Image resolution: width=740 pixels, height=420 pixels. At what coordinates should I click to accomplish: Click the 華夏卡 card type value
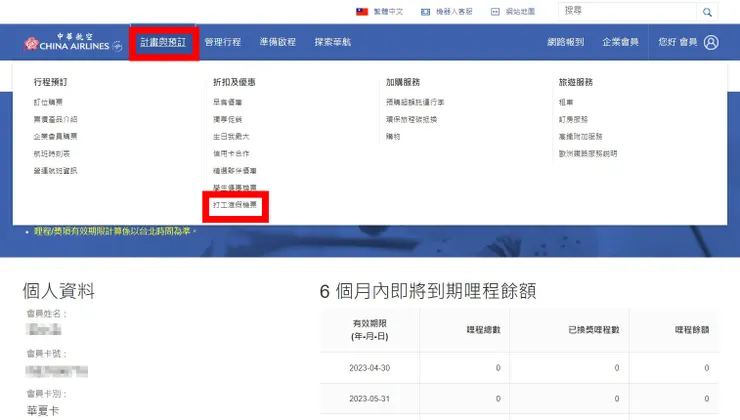(x=43, y=411)
